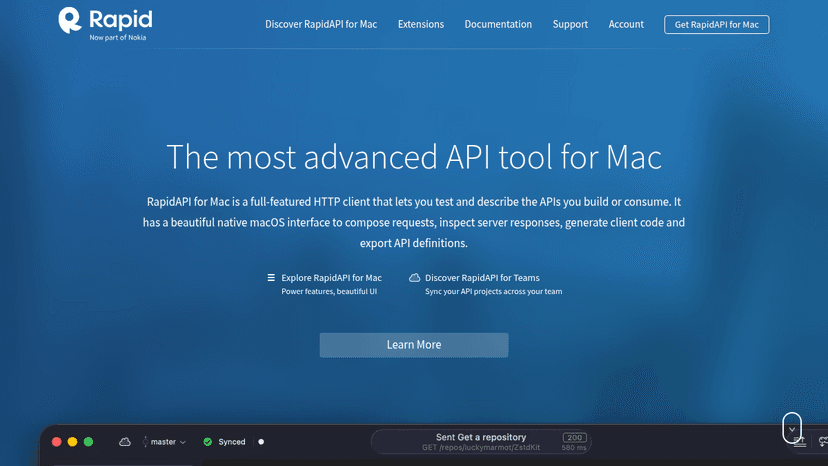Click the 200 status code badge
Image resolution: width=828 pixels, height=466 pixels.
(575, 437)
